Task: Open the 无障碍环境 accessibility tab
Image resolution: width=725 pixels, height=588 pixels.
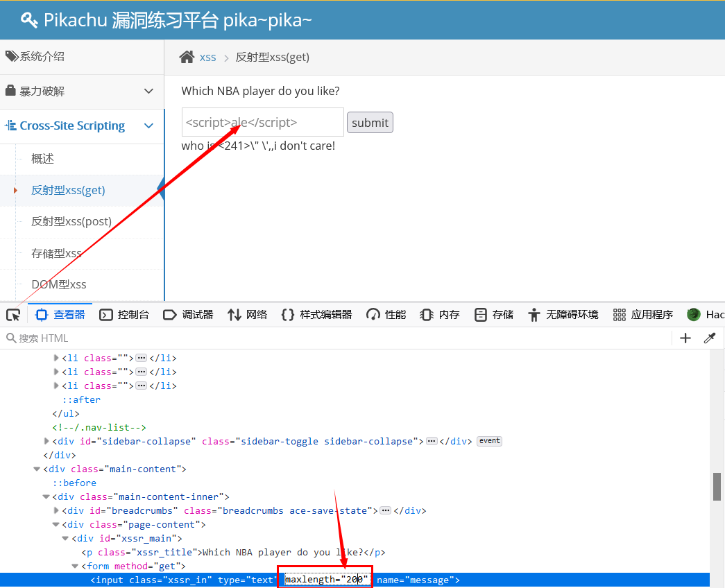Action: pyautogui.click(x=563, y=315)
